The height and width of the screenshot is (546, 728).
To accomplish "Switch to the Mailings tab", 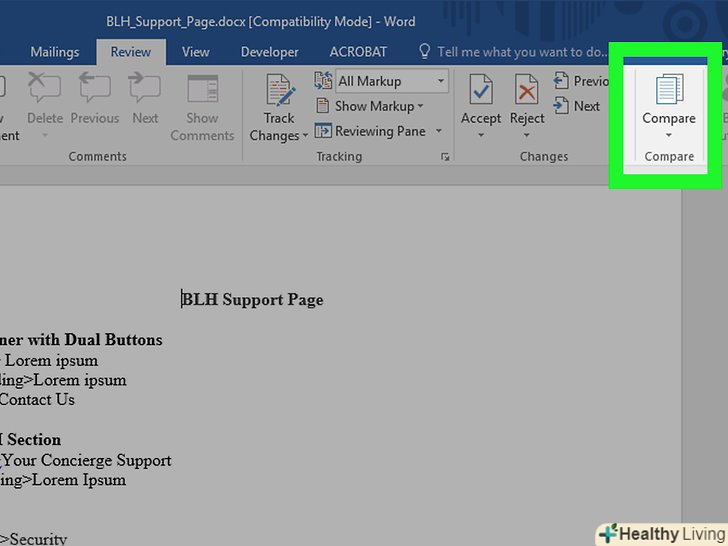I will pos(55,52).
